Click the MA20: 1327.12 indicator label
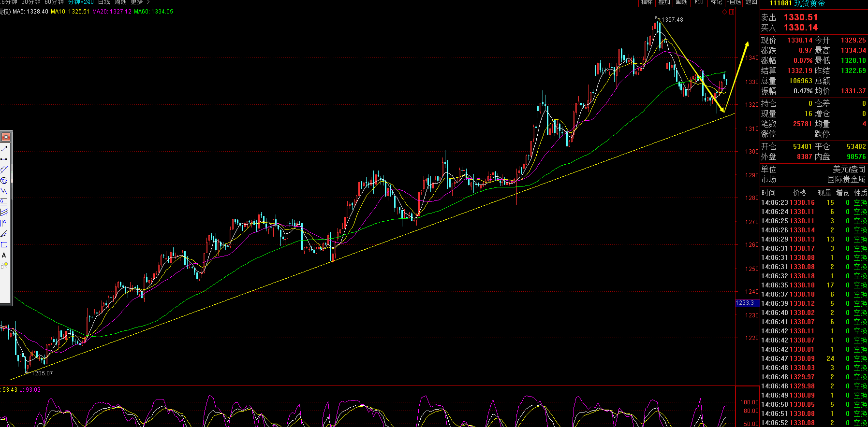Screen dimensions: 868x427 tap(112, 12)
